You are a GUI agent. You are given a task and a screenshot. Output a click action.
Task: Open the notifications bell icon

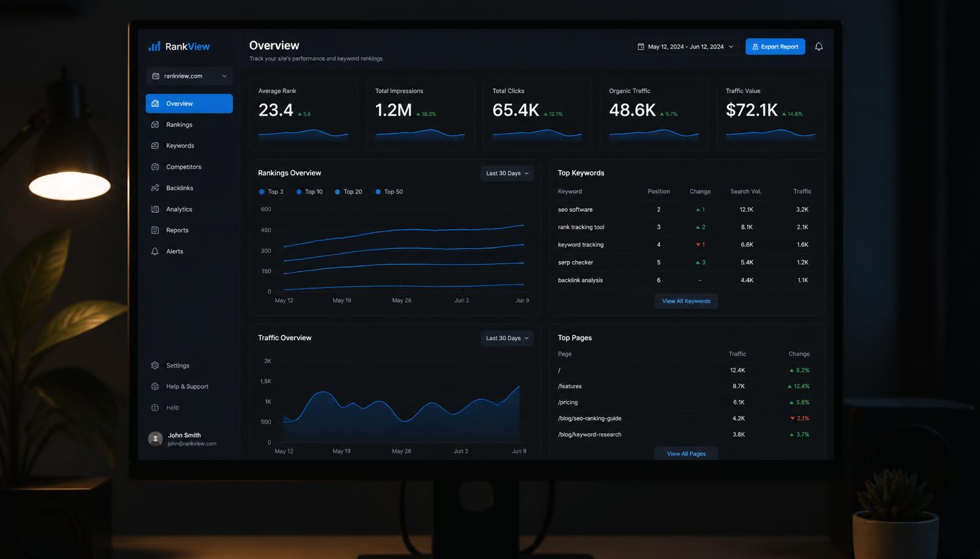point(819,47)
